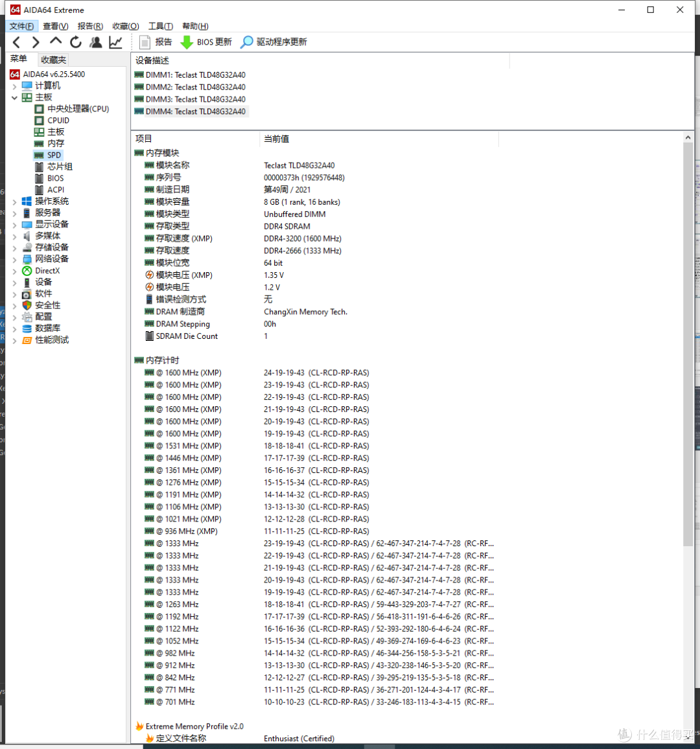Open the 查看(V) menu
Image resolution: width=700 pixels, height=749 pixels.
pyautogui.click(x=56, y=26)
